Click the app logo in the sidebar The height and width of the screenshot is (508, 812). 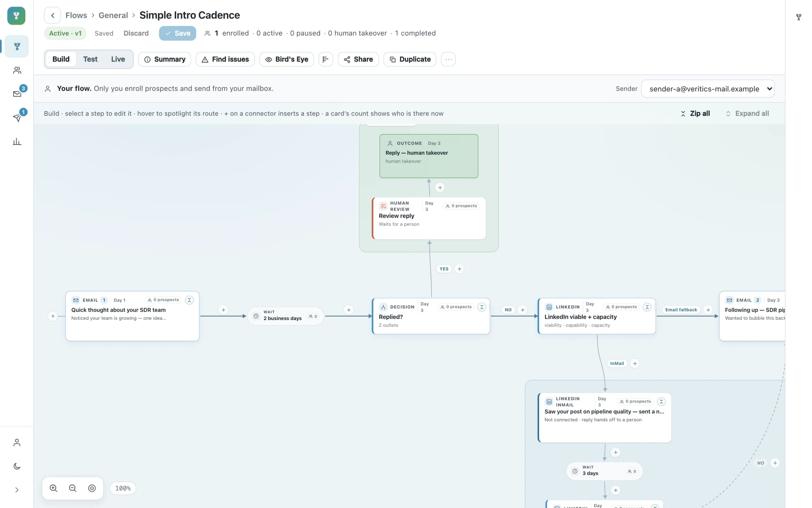16,16
